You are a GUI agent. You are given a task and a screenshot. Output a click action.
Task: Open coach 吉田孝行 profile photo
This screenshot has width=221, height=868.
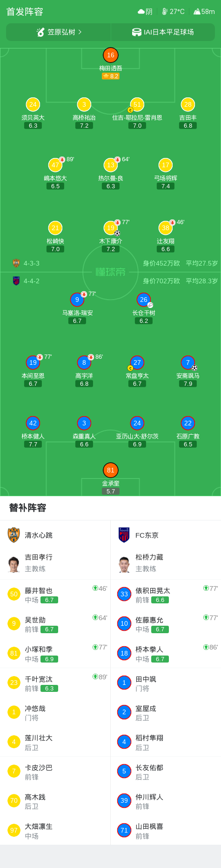coord(14,564)
